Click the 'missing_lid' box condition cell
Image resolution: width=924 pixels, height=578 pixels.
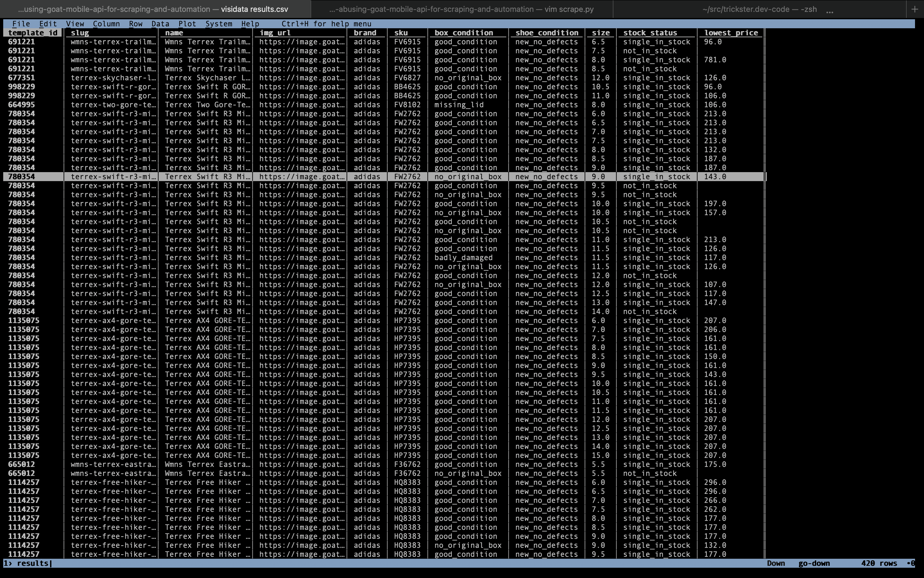pos(459,105)
